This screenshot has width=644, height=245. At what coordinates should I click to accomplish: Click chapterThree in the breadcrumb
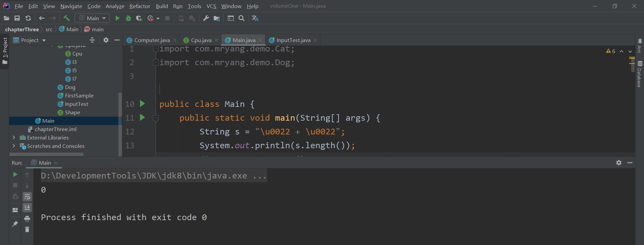(22, 29)
